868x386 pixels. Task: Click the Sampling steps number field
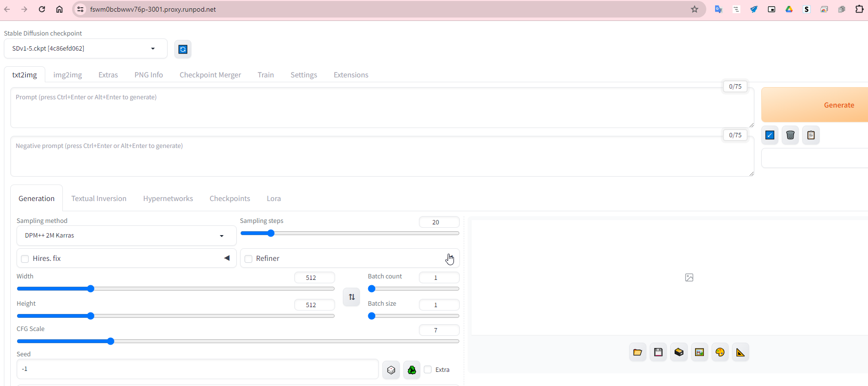click(x=439, y=222)
